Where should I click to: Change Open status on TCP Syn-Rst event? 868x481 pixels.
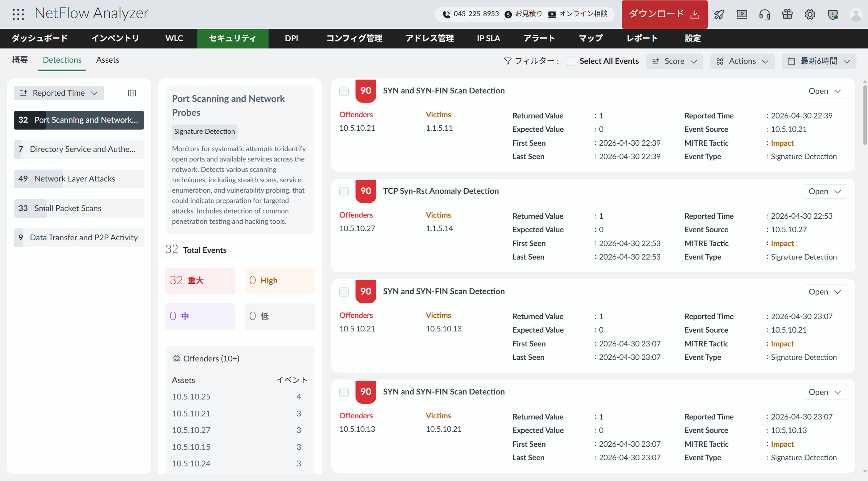(825, 191)
